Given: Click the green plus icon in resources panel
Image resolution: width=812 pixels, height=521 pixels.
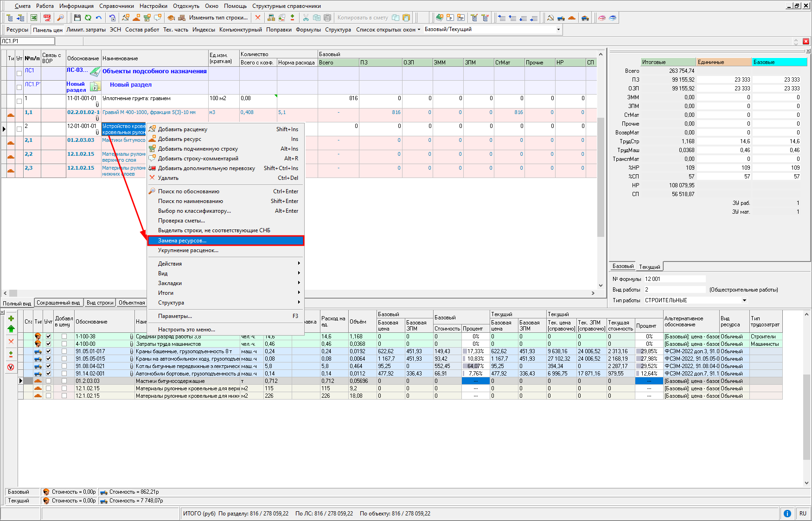Looking at the screenshot, I should pos(11,318).
